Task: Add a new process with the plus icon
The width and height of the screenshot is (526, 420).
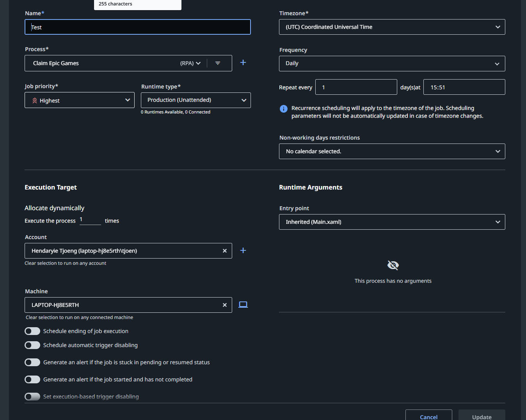Action: pyautogui.click(x=243, y=62)
